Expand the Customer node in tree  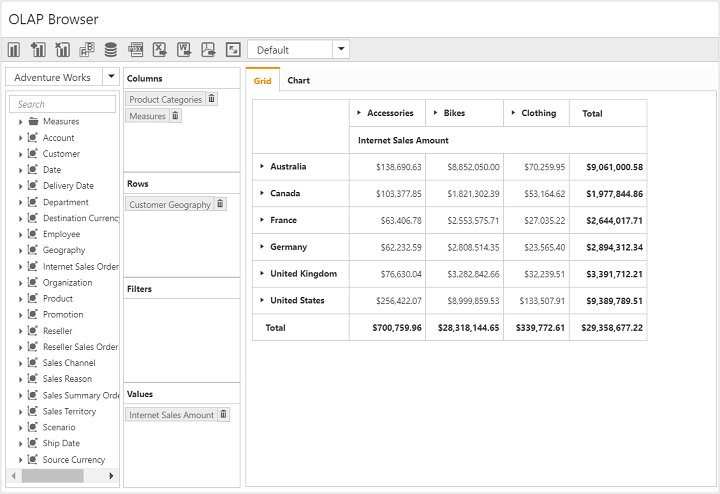(x=20, y=154)
